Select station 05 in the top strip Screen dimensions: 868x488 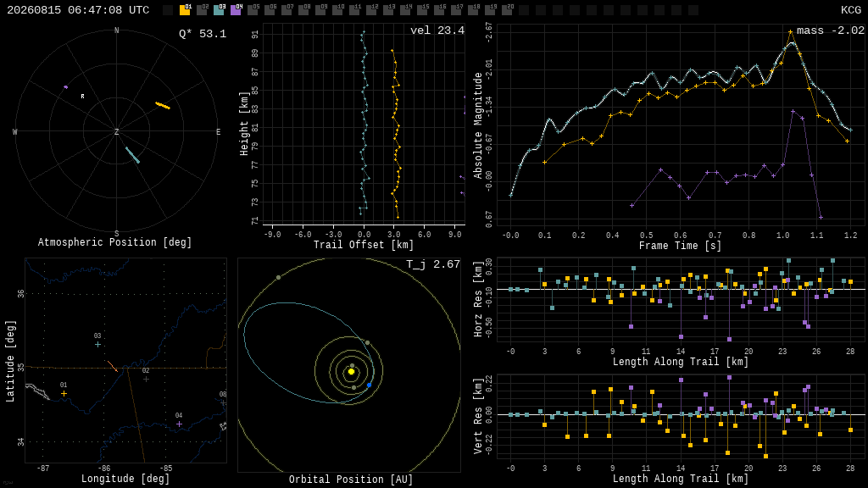click(253, 9)
